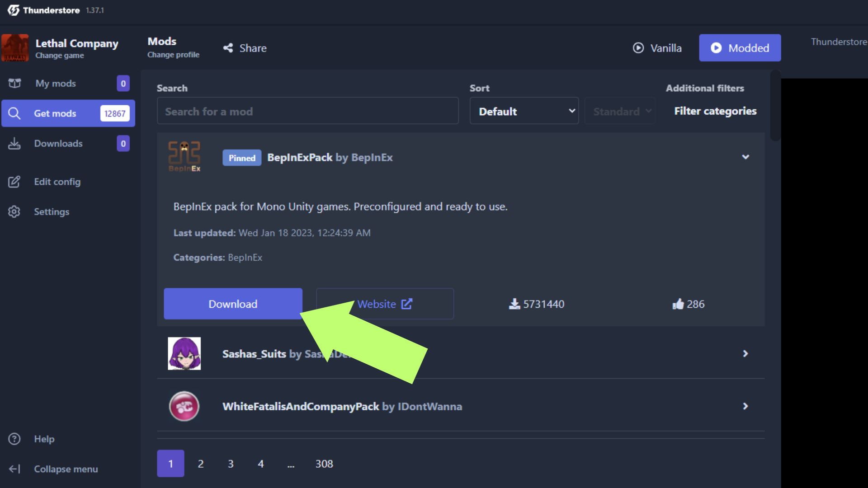
Task: Expand the WhiteFatalisAndCompanyPack entry
Action: (745, 406)
